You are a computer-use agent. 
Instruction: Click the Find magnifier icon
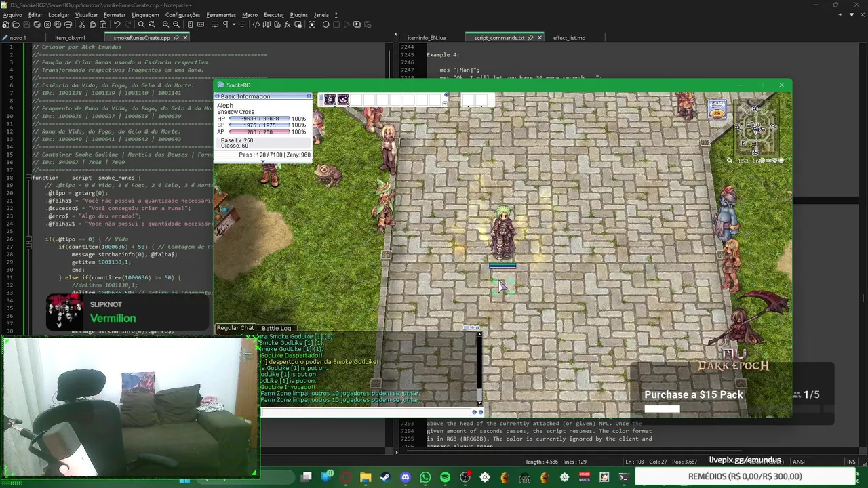pyautogui.click(x=141, y=24)
